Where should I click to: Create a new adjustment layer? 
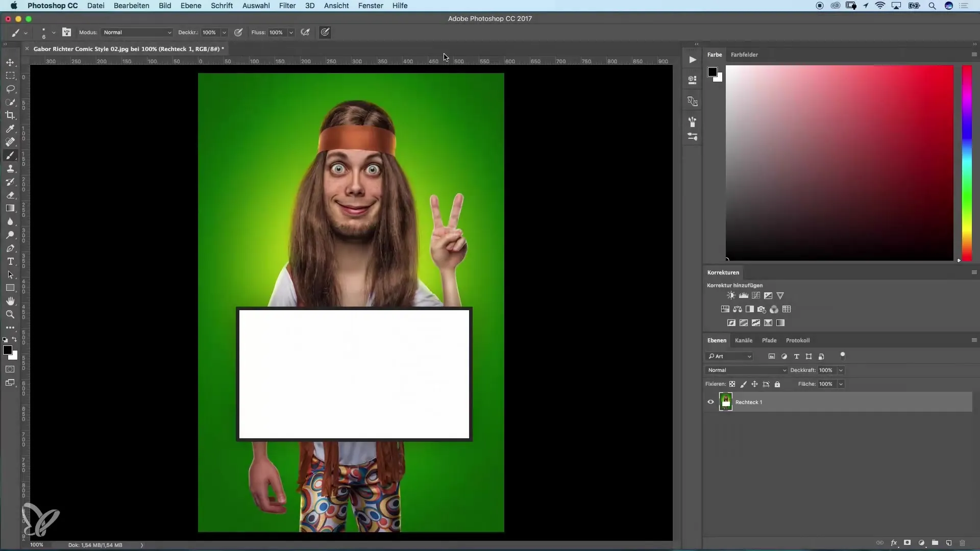tap(921, 543)
